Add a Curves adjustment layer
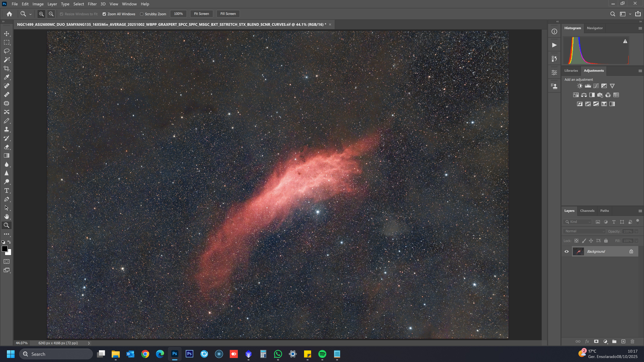 (x=596, y=86)
